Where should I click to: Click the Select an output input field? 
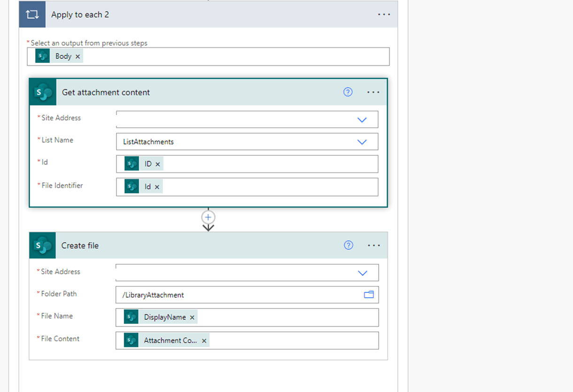coord(209,56)
